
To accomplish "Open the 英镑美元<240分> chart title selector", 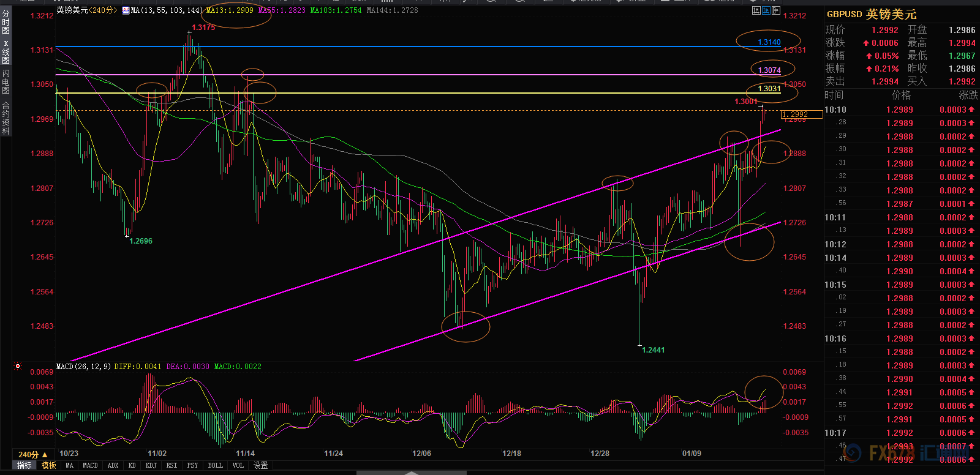I will click(87, 10).
